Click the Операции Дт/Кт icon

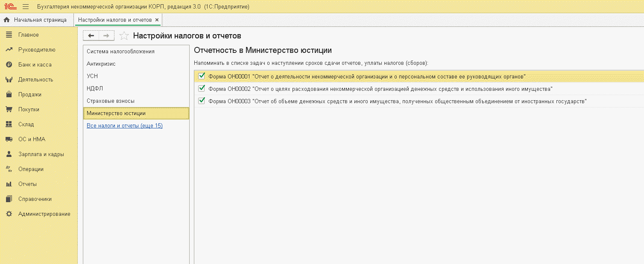tap(9, 169)
